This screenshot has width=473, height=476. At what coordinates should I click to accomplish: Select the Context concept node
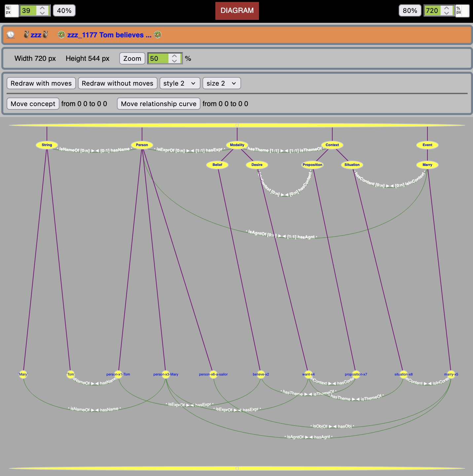pyautogui.click(x=332, y=145)
